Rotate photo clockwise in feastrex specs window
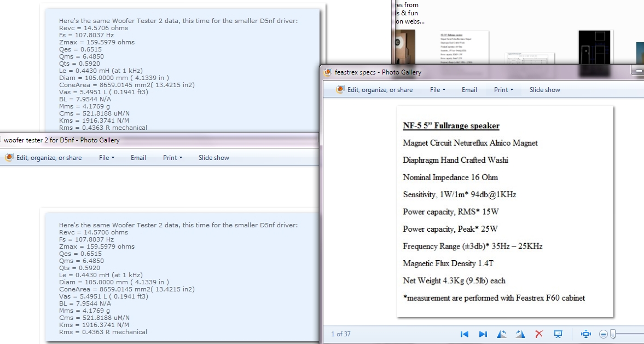644x344 pixels. (520, 334)
